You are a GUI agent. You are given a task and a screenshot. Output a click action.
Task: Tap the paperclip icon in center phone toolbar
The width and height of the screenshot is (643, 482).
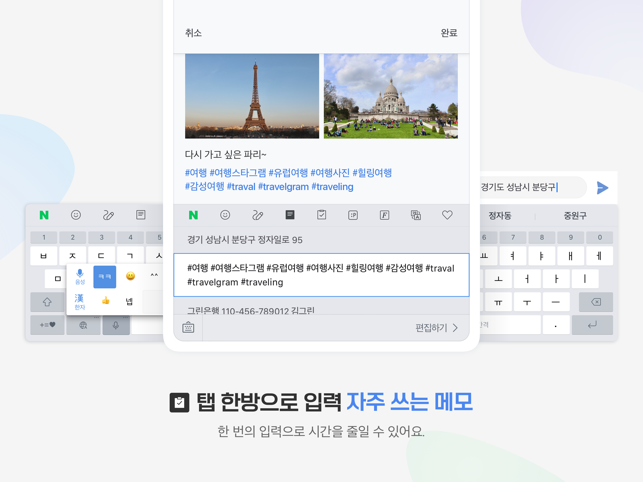(x=257, y=215)
